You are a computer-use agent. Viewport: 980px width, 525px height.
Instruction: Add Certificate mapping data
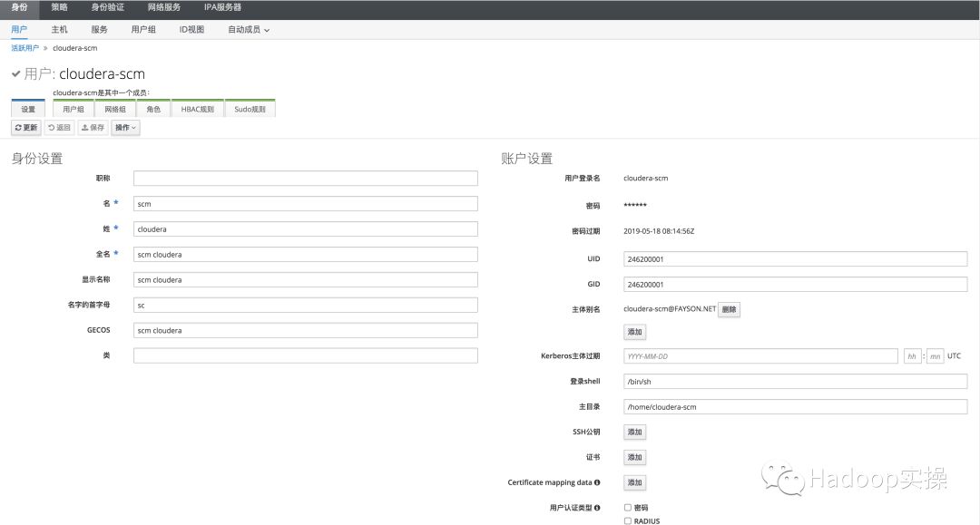[634, 482]
